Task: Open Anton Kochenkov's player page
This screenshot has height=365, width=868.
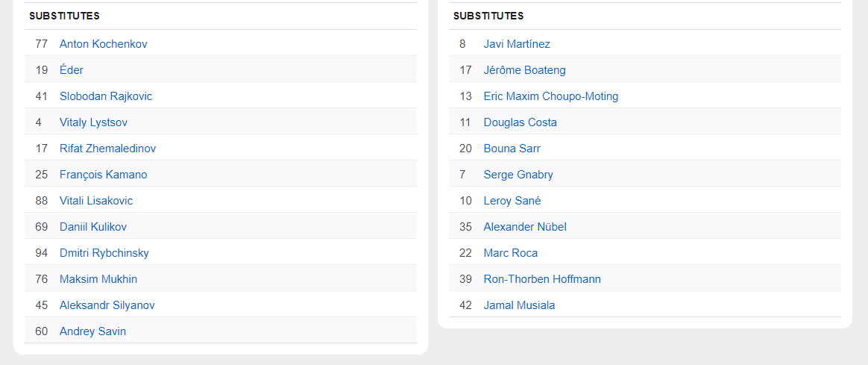Action: click(104, 44)
